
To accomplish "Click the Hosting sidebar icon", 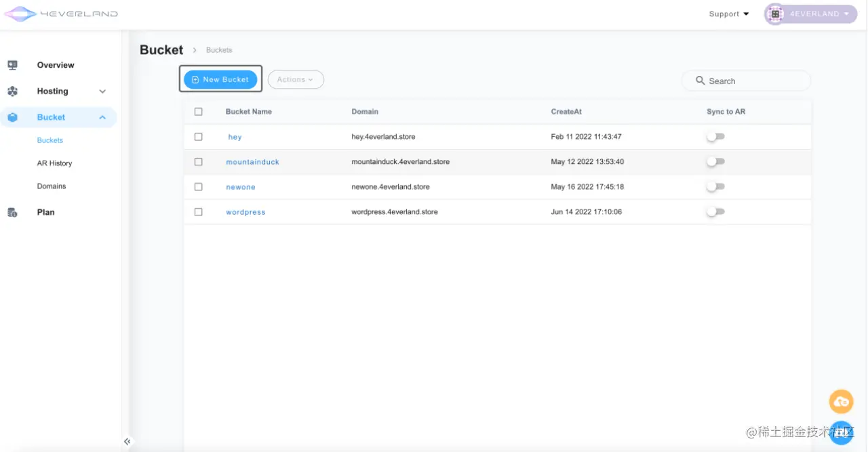I will tap(12, 91).
